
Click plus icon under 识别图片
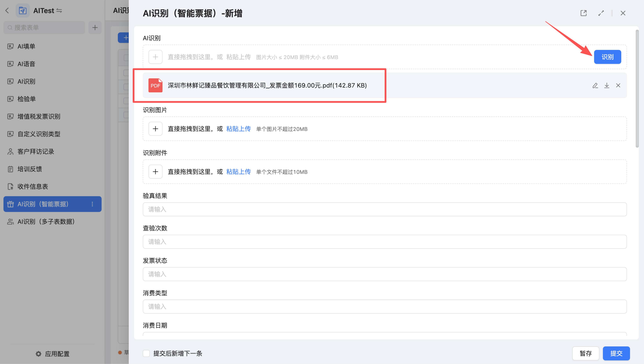point(155,129)
